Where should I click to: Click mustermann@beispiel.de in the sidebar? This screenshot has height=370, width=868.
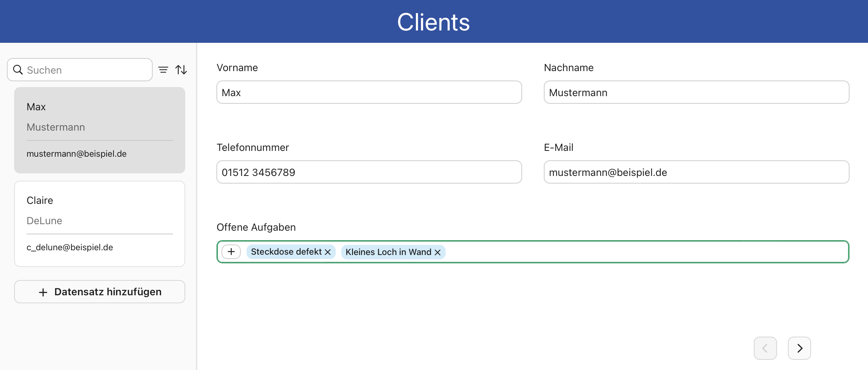[x=76, y=153]
